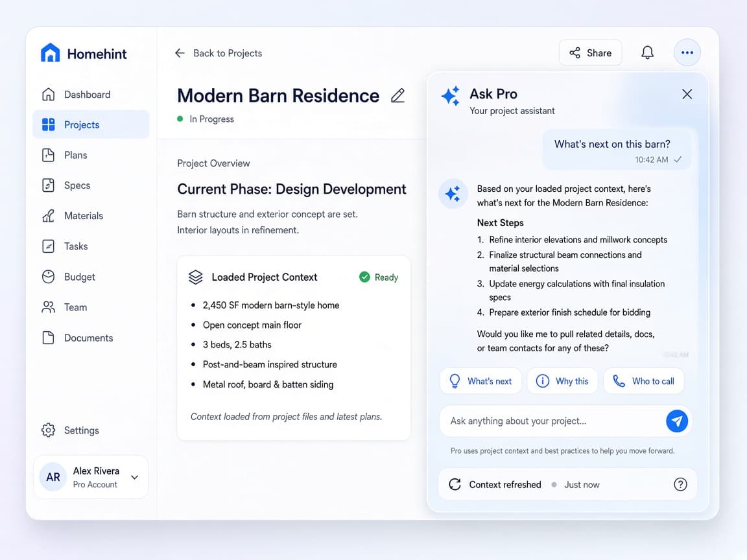Viewport: 747px width, 560px height.
Task: Click "Update energy calculations" next step
Action: [x=577, y=290]
